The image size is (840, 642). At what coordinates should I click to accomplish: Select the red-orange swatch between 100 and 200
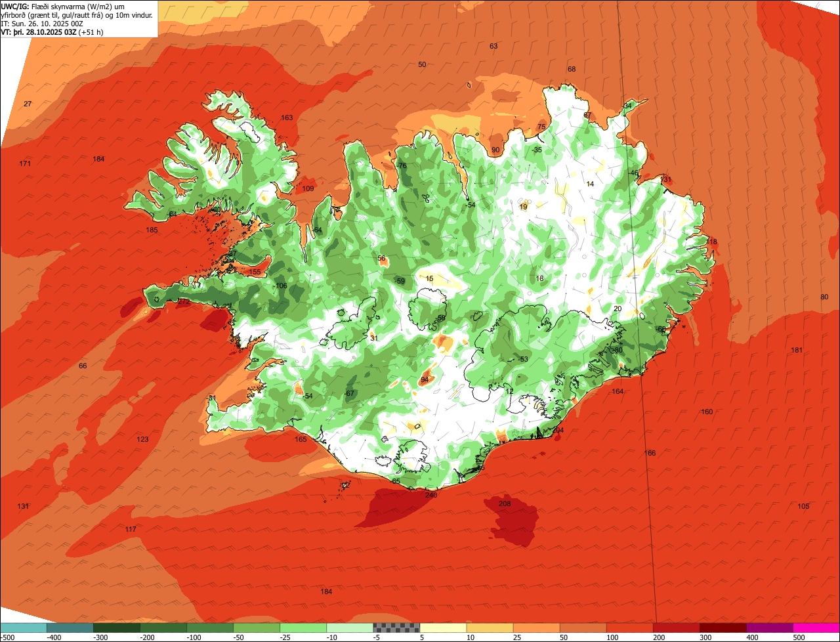point(630,628)
